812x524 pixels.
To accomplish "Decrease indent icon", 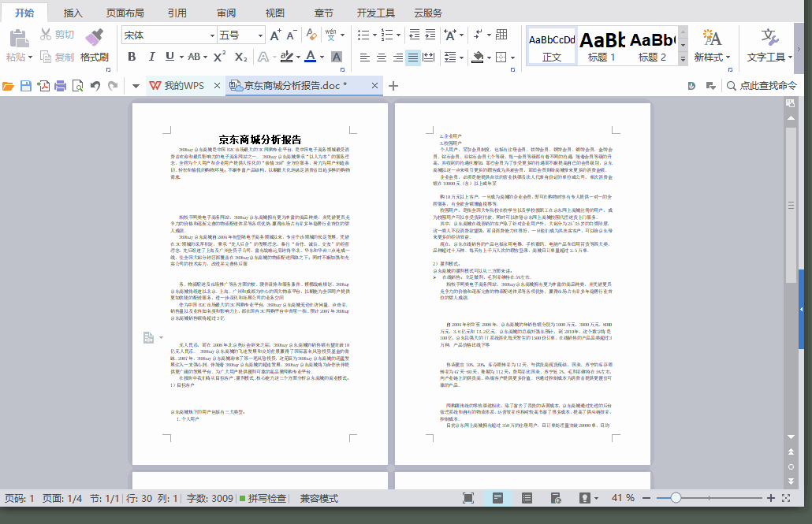I will 415,35.
